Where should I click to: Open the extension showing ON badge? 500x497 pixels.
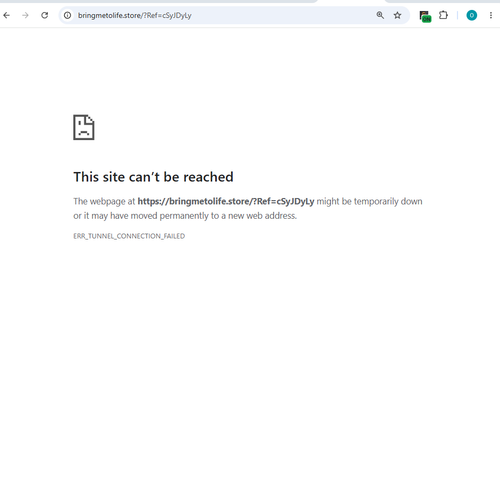(425, 16)
